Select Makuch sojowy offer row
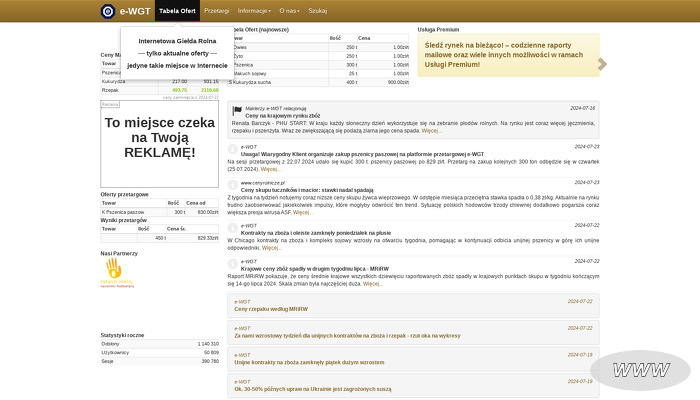The width and height of the screenshot is (700, 400). click(318, 73)
